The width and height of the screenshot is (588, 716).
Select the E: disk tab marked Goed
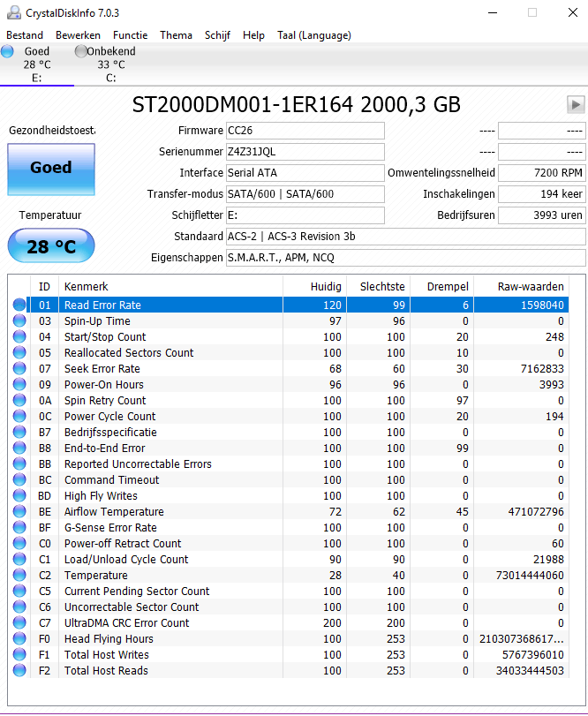[36, 64]
